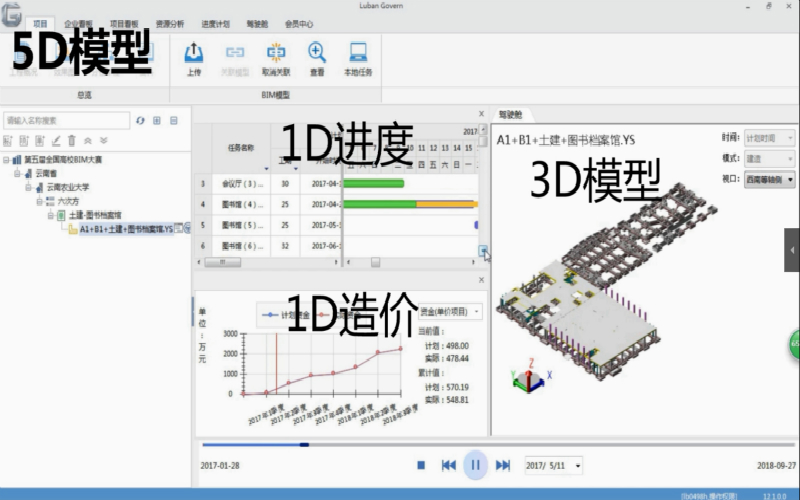Click the green Gantt bar of row 3
This screenshot has height=500, width=800.
[374, 184]
